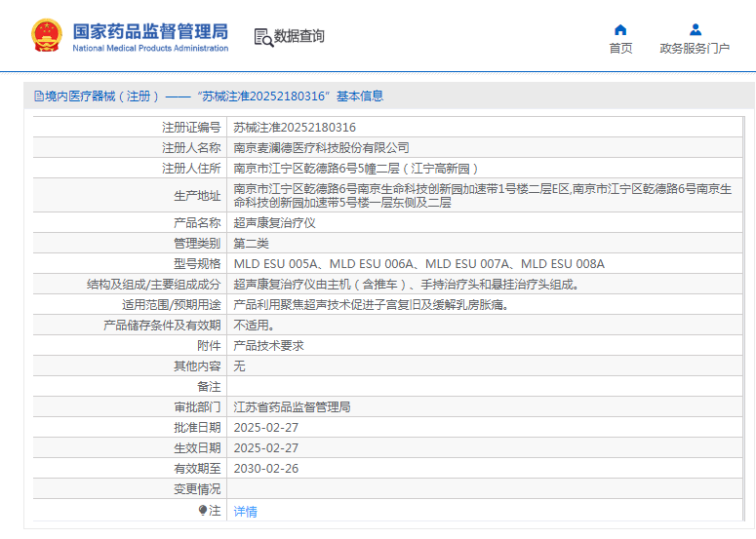The width and height of the screenshot is (756, 539).
Task: Click the document icon before 境内医疗器械
Action: click(x=39, y=96)
